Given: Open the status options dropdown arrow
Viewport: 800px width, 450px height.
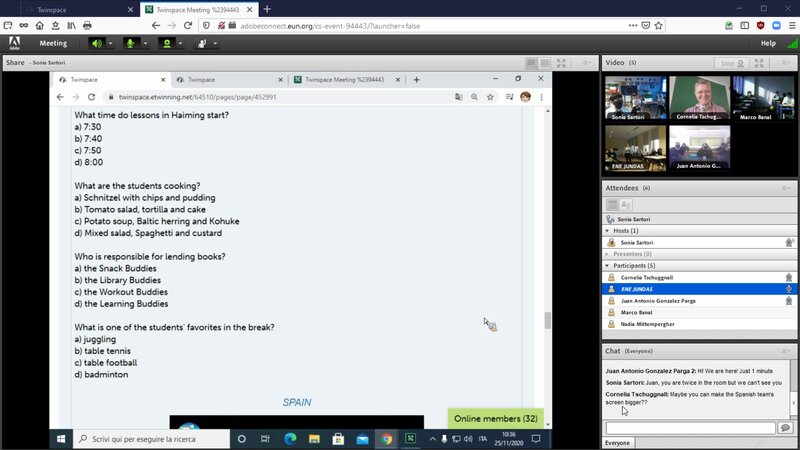Looking at the screenshot, I should coord(215,43).
